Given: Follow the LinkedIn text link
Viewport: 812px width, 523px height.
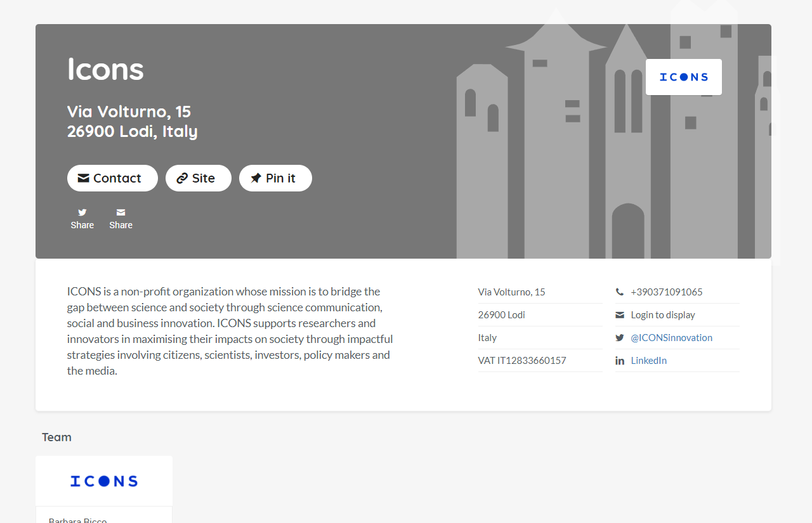Looking at the screenshot, I should 648,361.
